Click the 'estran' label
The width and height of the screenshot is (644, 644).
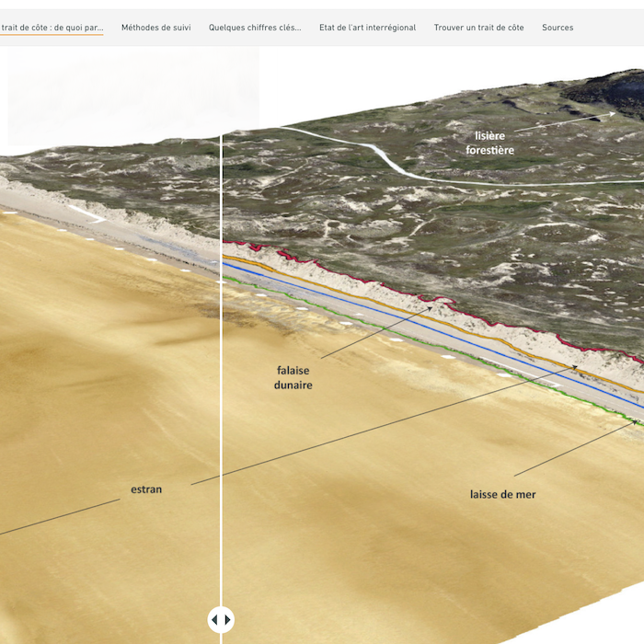(146, 489)
